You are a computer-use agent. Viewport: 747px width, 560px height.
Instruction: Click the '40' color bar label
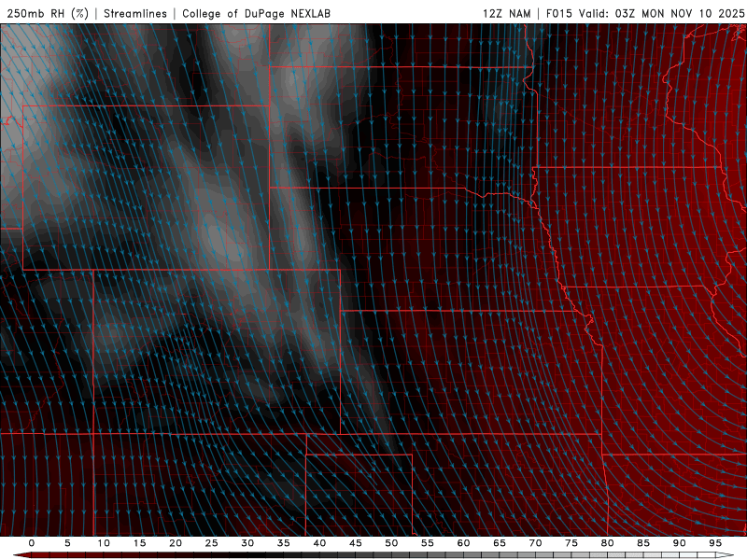[x=319, y=543]
